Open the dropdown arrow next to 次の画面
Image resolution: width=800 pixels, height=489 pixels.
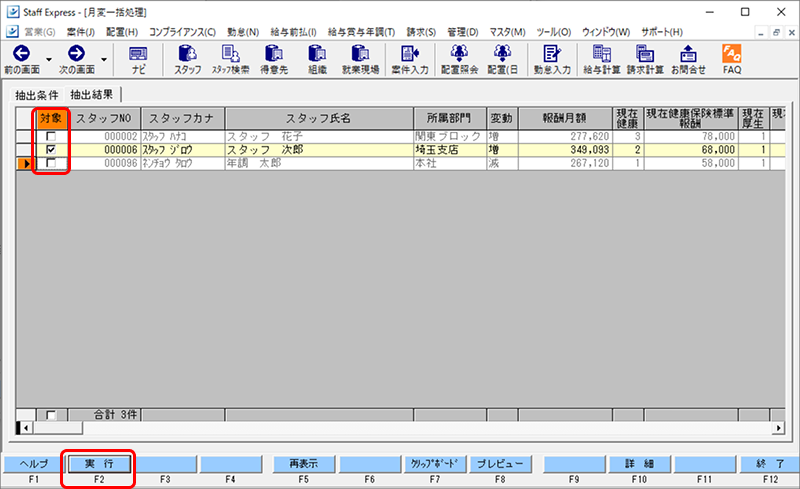pos(104,59)
